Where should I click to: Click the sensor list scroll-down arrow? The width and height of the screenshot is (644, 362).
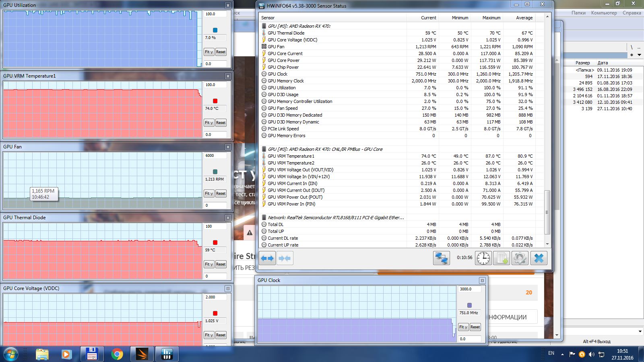[547, 244]
